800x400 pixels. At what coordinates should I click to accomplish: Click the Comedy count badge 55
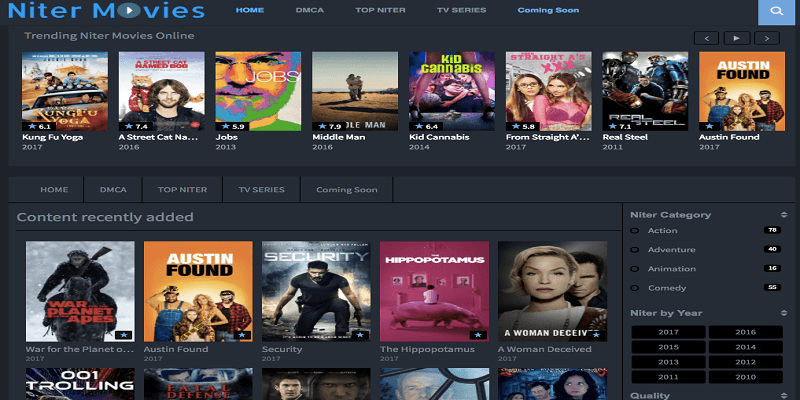click(x=772, y=287)
